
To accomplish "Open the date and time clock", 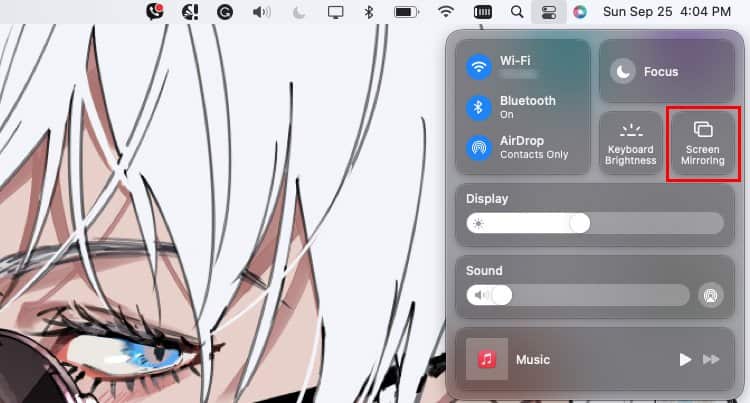I will click(667, 12).
